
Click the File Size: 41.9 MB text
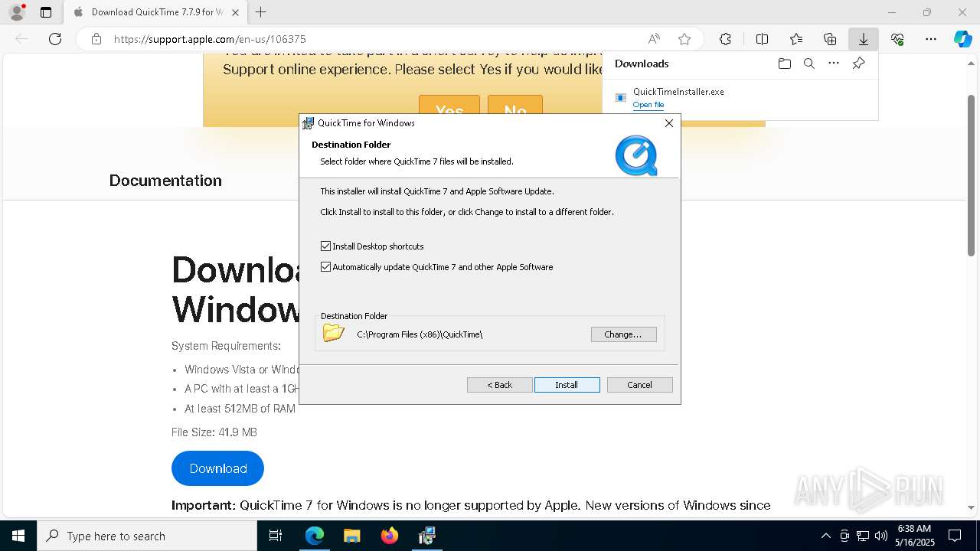214,432
